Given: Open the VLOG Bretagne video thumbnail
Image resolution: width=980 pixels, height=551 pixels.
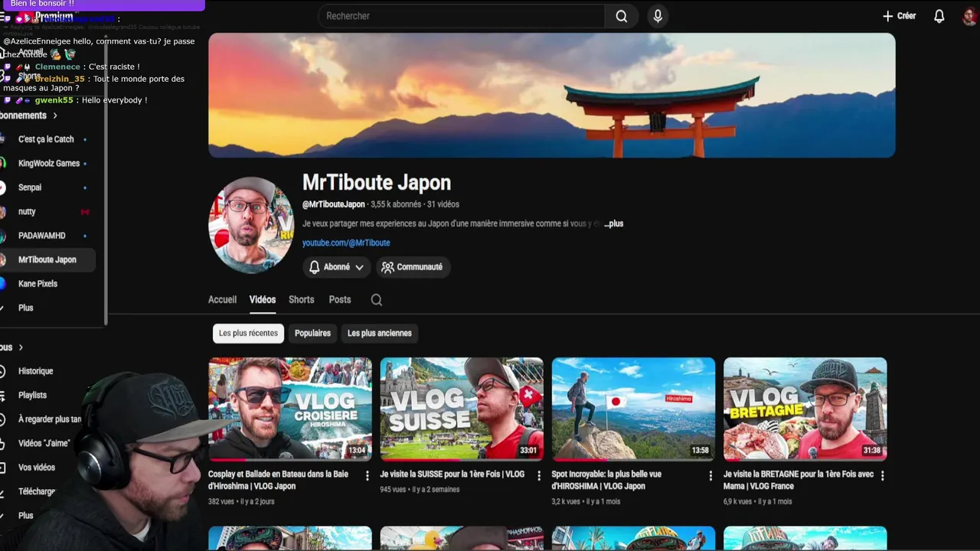Looking at the screenshot, I should click(x=805, y=409).
